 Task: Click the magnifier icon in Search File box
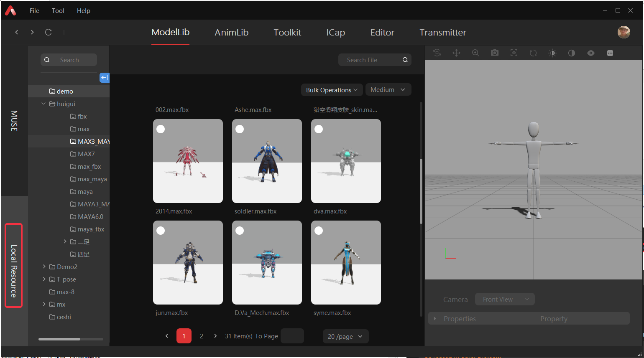(x=405, y=60)
